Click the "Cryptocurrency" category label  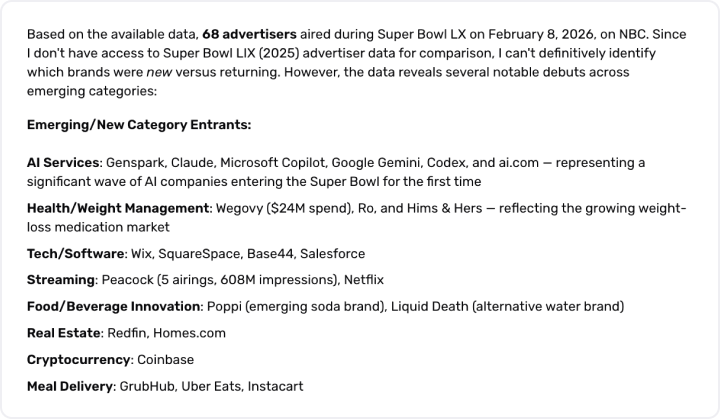pyautogui.click(x=79, y=359)
